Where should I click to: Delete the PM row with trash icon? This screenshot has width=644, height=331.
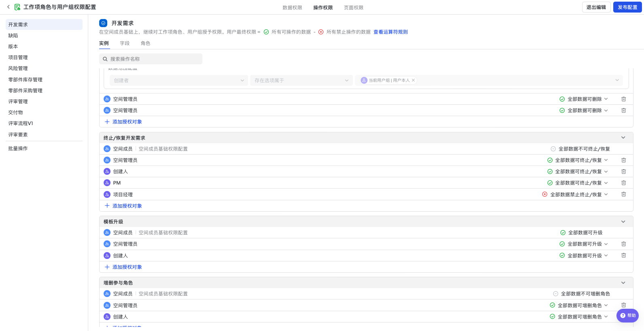624,183
